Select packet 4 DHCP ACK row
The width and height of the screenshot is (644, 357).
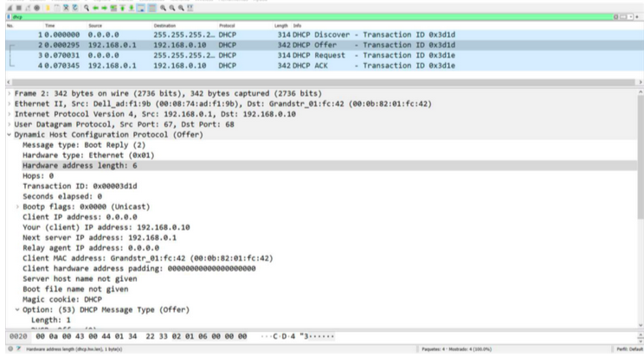tap(325, 66)
